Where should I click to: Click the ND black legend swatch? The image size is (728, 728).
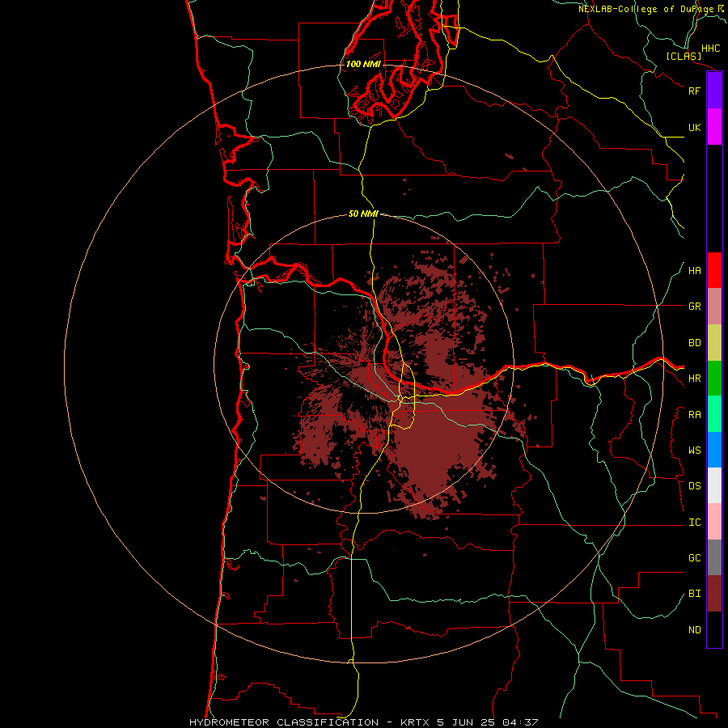[x=714, y=629]
